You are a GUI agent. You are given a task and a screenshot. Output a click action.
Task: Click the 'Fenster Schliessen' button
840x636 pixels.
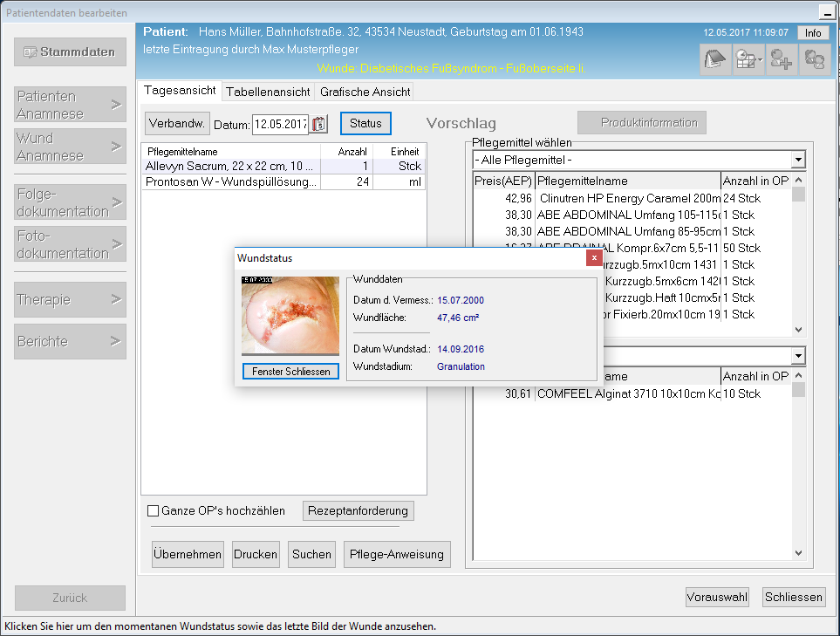(x=290, y=372)
